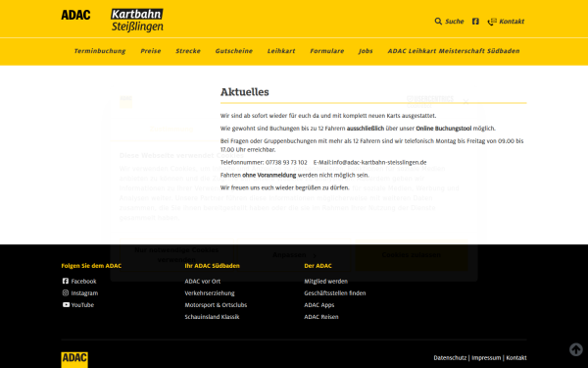The width and height of the screenshot is (588, 368).
Task: Open ADAC vor Ort link
Action: [x=203, y=282]
